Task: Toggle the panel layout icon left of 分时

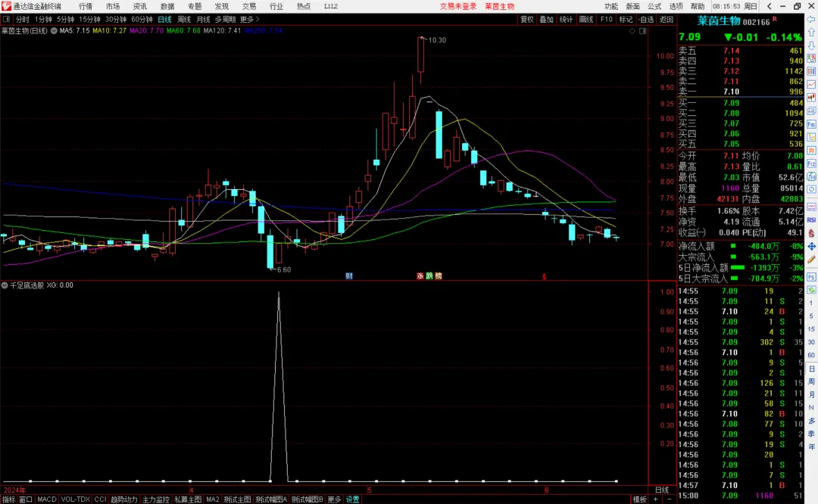Action: (x=6, y=19)
